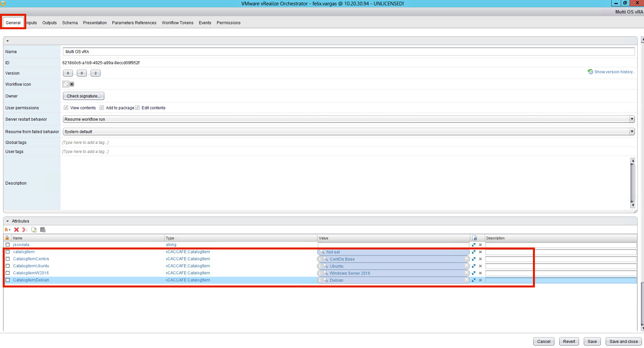
Task: Remove CatalogitemDebian with gray x icon
Action: pyautogui.click(x=480, y=280)
